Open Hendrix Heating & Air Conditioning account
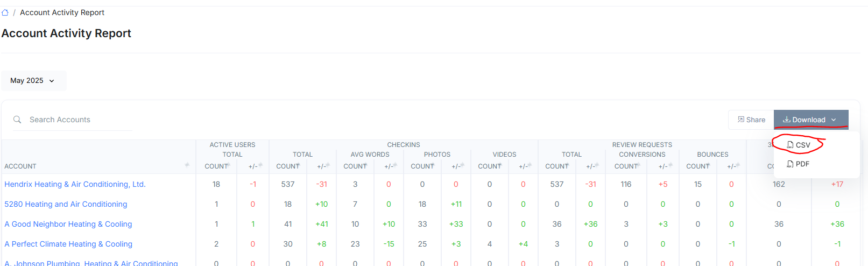Viewport: 868px width, 266px height. [75, 184]
